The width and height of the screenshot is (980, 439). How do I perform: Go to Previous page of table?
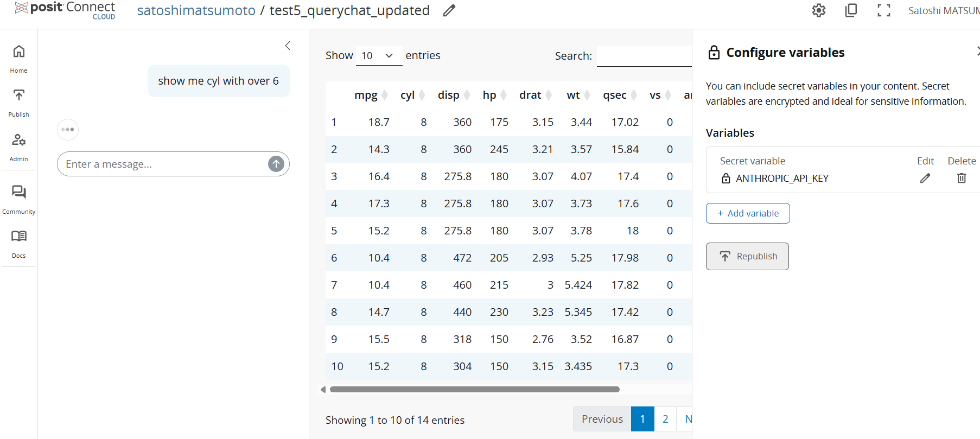pyautogui.click(x=602, y=419)
